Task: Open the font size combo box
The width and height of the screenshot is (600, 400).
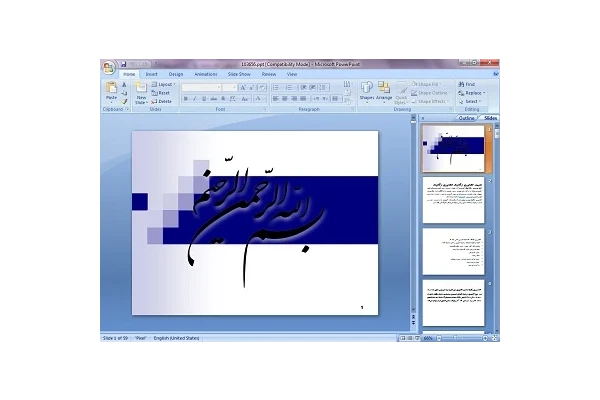Action: pyautogui.click(x=230, y=88)
